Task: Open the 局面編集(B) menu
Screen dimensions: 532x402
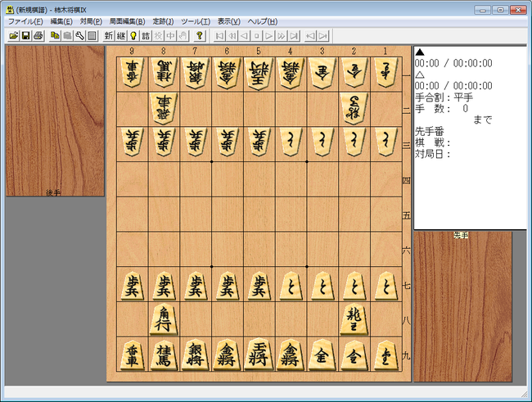Action: (x=127, y=21)
